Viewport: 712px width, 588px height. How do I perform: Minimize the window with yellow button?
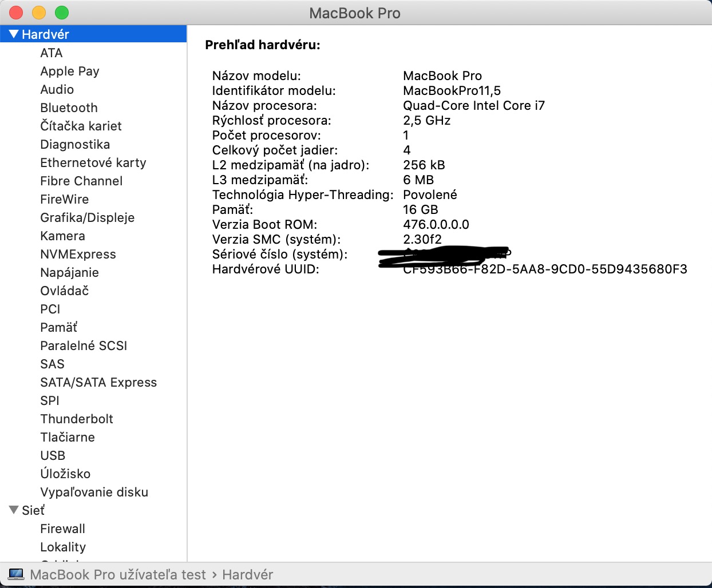(x=39, y=13)
